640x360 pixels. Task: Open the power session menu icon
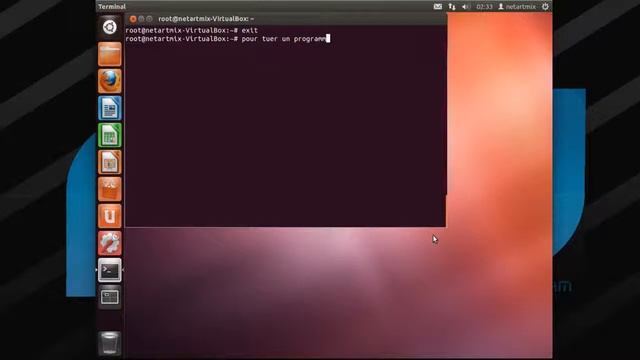pyautogui.click(x=545, y=7)
